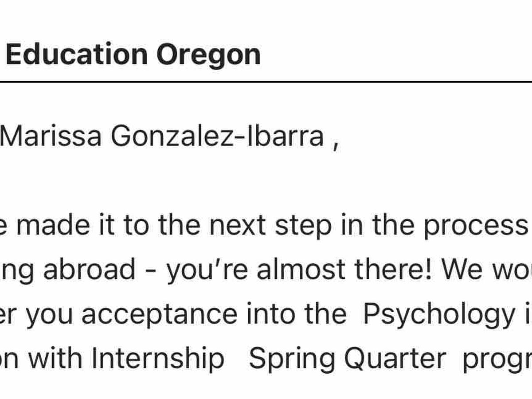
Task: Click the word "there!" in the email
Action: (386, 270)
